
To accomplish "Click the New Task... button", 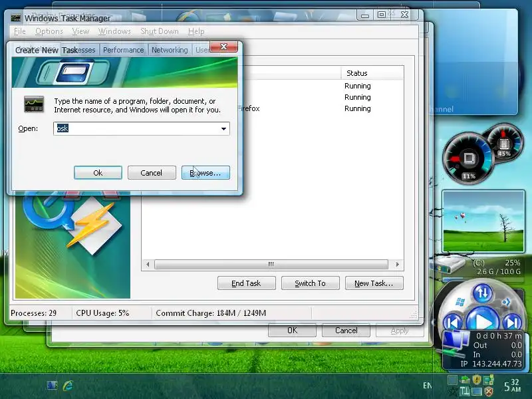I will click(374, 283).
